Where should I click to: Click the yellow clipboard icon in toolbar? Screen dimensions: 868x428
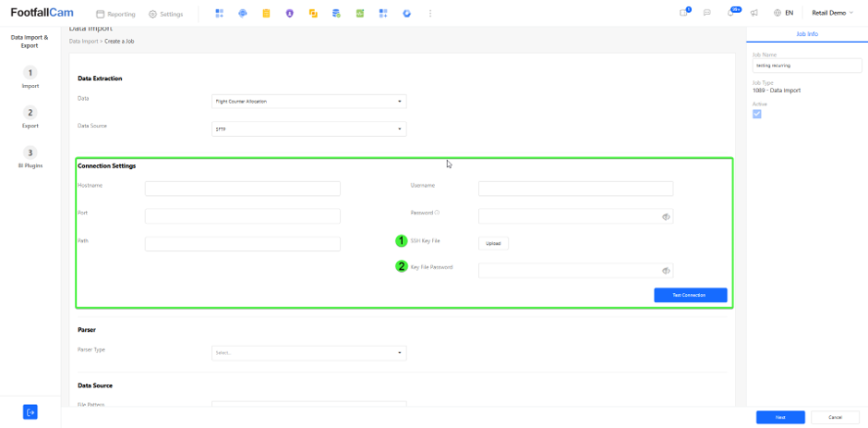pos(266,14)
